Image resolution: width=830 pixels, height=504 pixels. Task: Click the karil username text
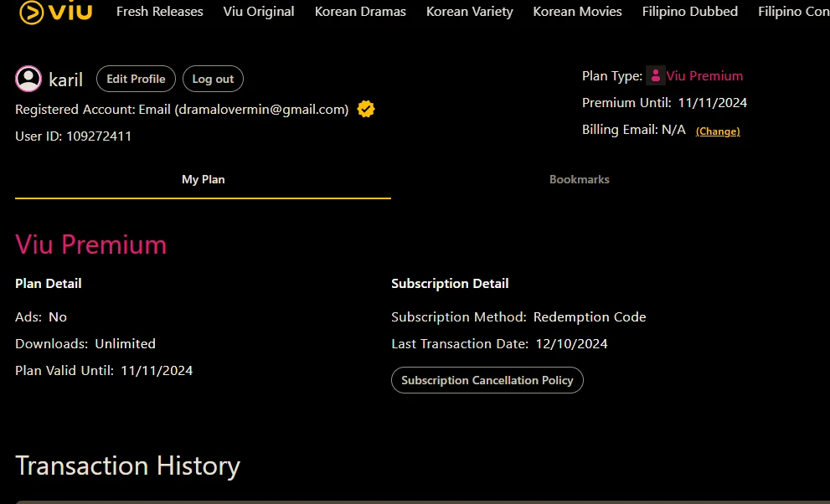65,80
